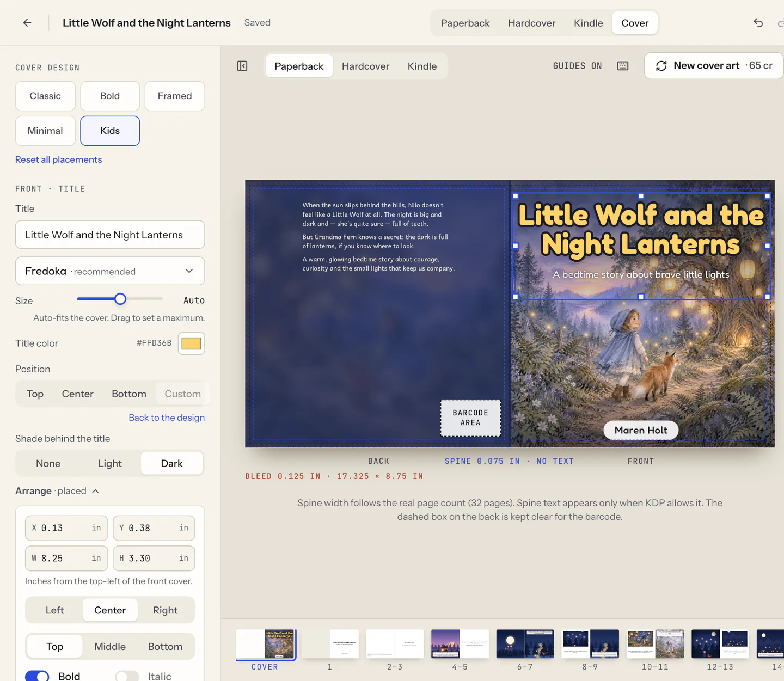Open keyboard shortcuts icon next to Guides
Screen dimensions: 784x681
tap(623, 66)
